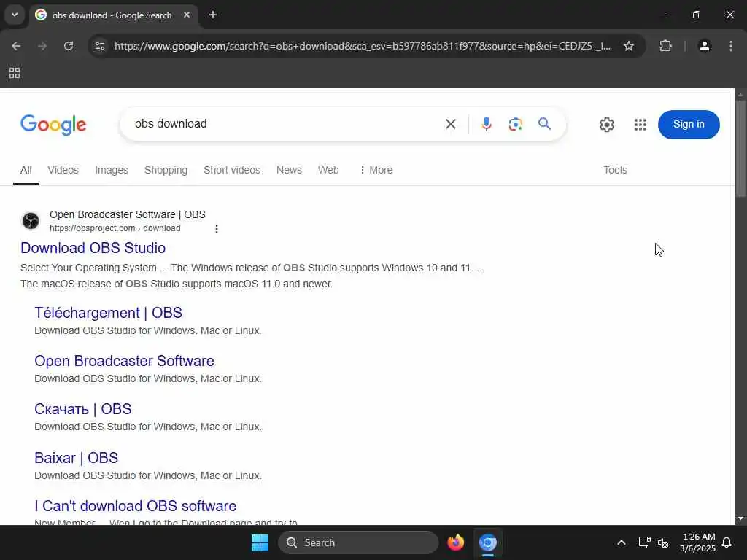The width and height of the screenshot is (747, 560).
Task: Open the Tools options
Action: tap(615, 170)
